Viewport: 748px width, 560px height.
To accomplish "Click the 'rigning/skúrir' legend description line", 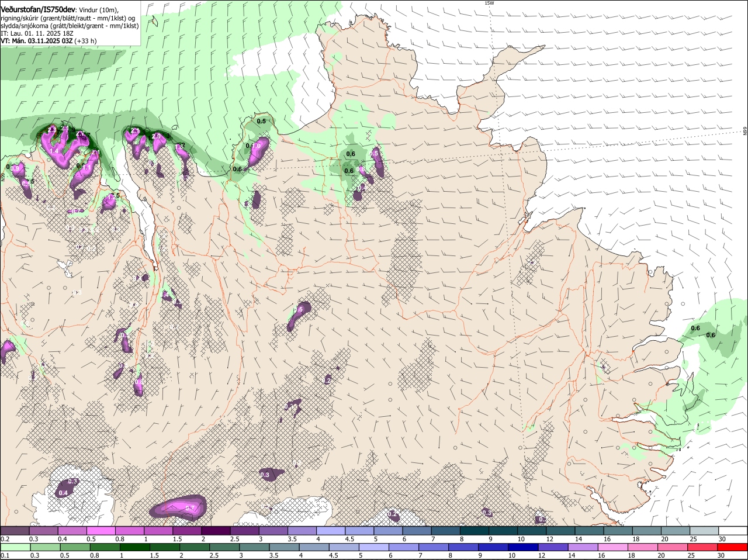I will click(68, 18).
